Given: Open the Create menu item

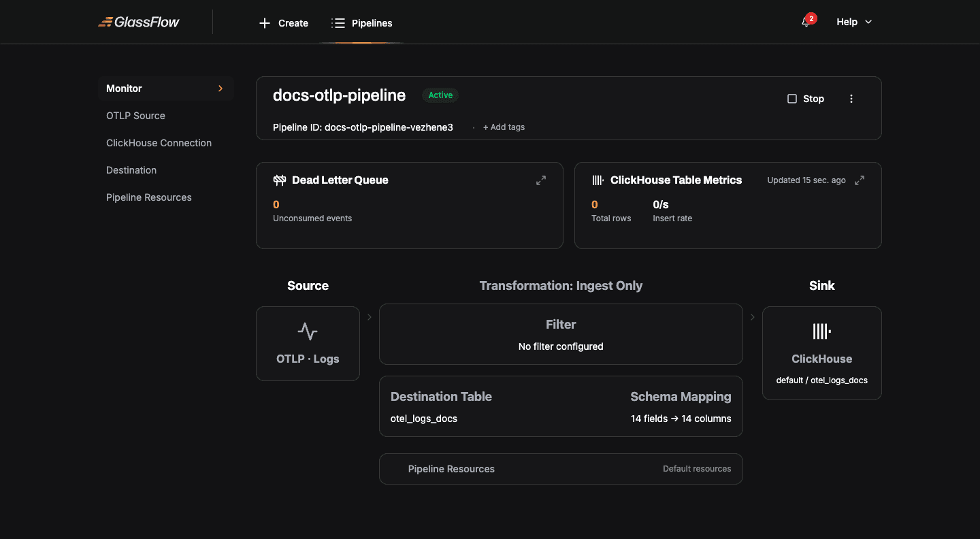Looking at the screenshot, I should pos(284,23).
